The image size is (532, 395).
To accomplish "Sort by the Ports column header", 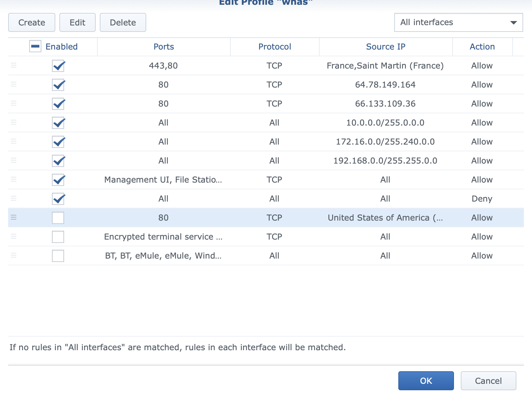I will coord(164,46).
